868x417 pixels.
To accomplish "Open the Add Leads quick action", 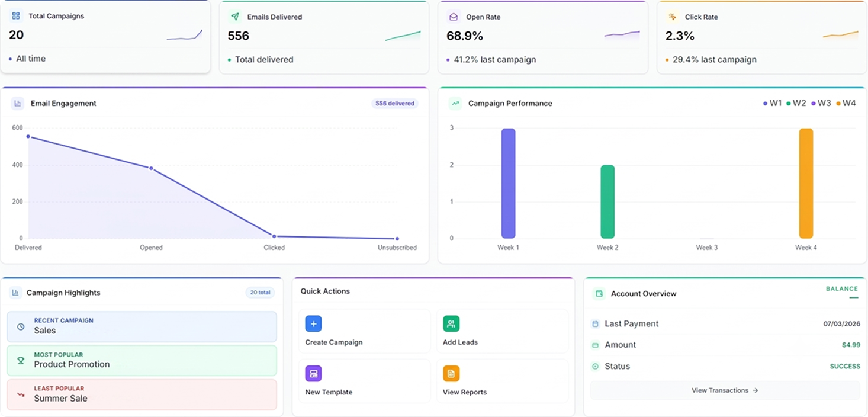I will [502, 331].
